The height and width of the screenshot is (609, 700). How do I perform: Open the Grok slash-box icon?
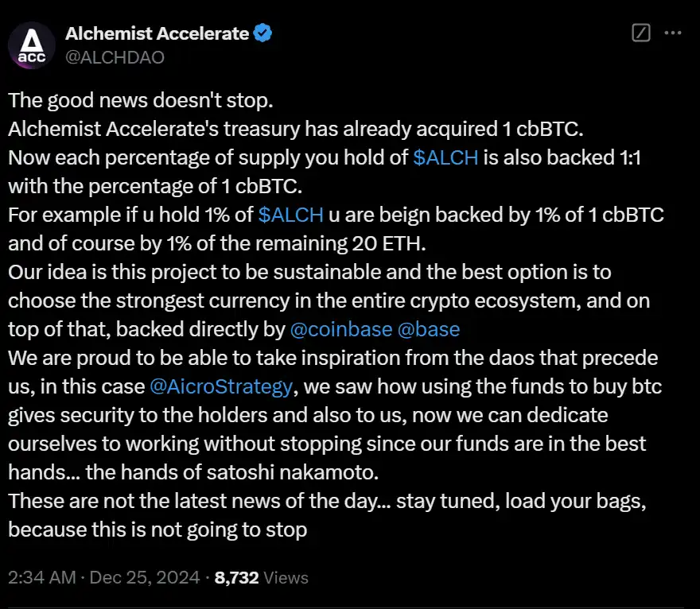[640, 33]
